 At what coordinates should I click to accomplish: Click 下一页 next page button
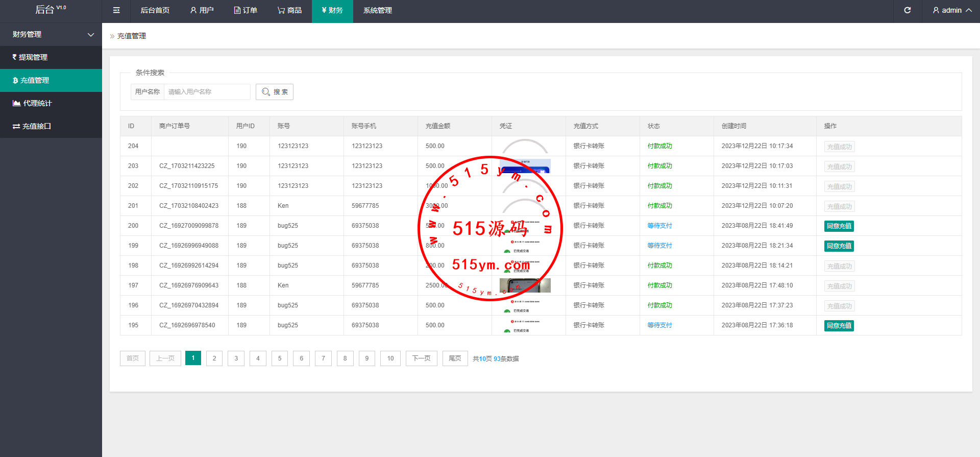coord(421,358)
